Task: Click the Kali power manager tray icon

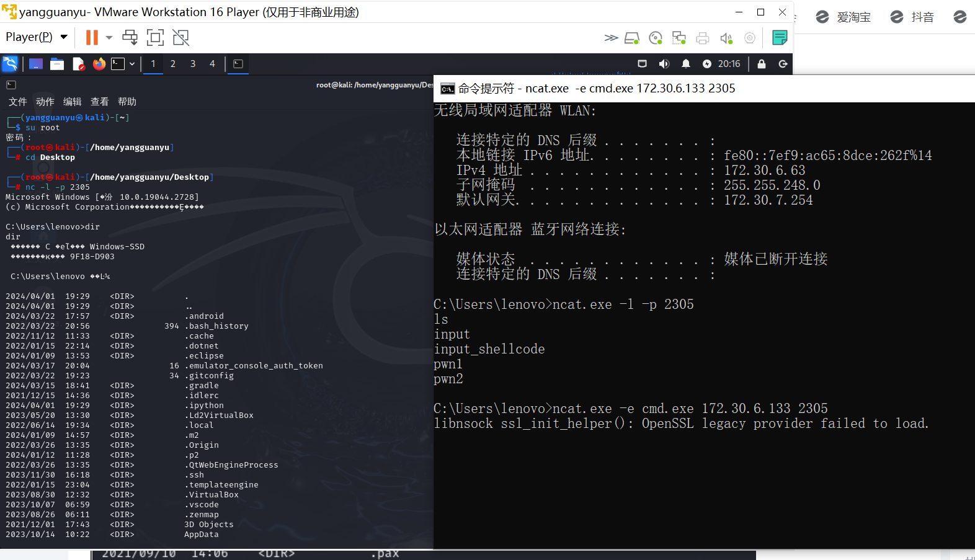Action: coord(707,64)
